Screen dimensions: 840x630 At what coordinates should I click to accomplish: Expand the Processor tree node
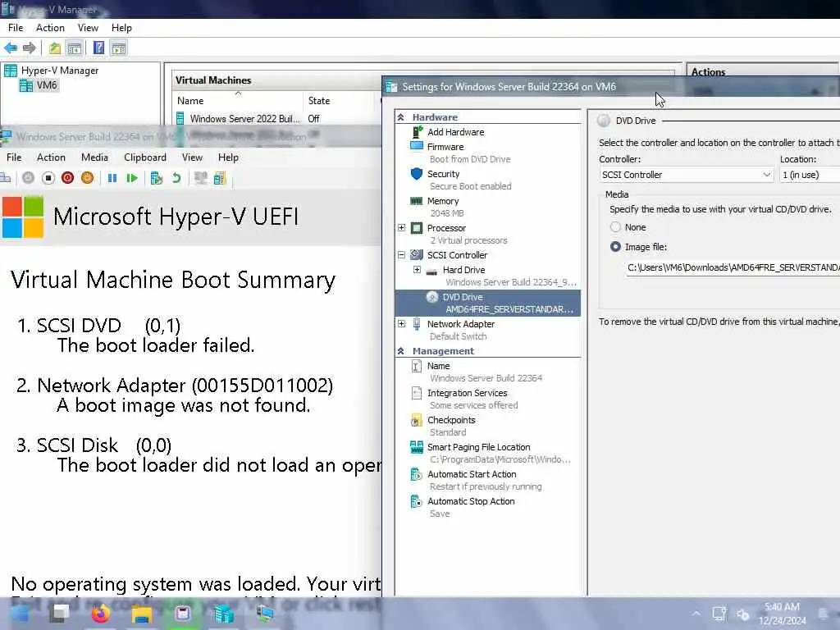[401, 228]
